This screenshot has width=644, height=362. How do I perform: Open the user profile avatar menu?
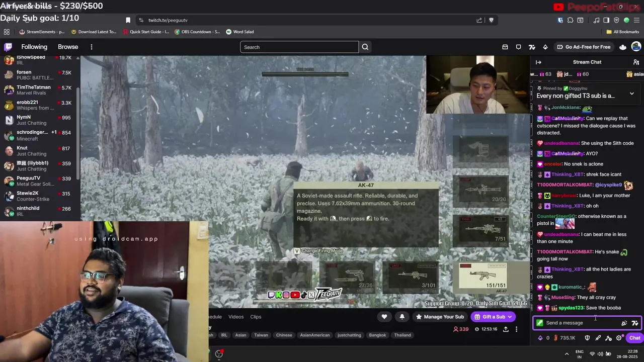click(x=636, y=47)
